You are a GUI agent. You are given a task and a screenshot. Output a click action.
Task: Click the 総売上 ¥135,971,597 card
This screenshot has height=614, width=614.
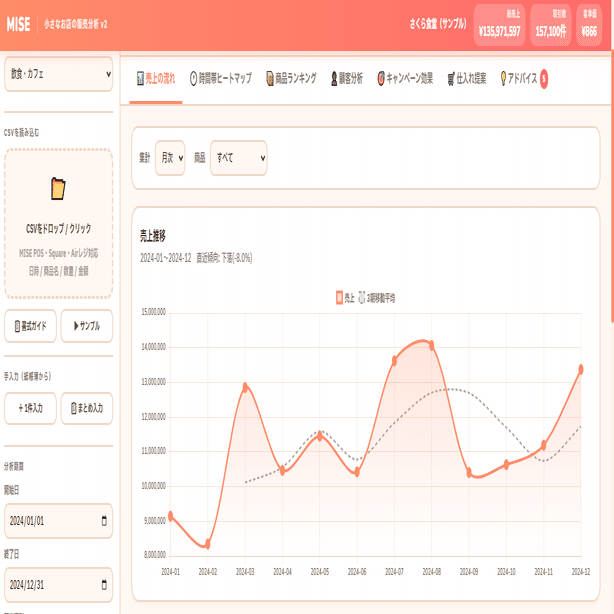499,25
